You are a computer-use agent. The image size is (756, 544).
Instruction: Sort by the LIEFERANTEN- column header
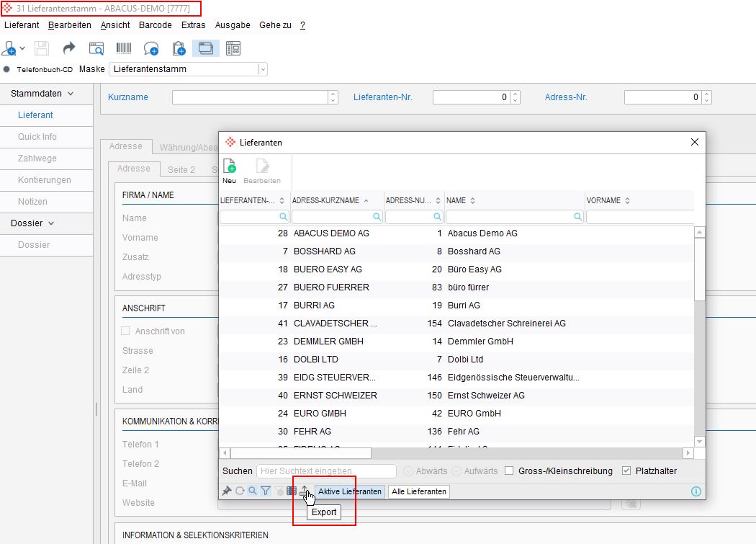(x=253, y=200)
